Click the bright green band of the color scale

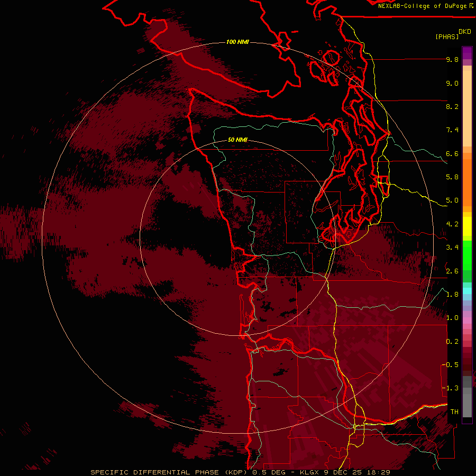tap(467, 255)
